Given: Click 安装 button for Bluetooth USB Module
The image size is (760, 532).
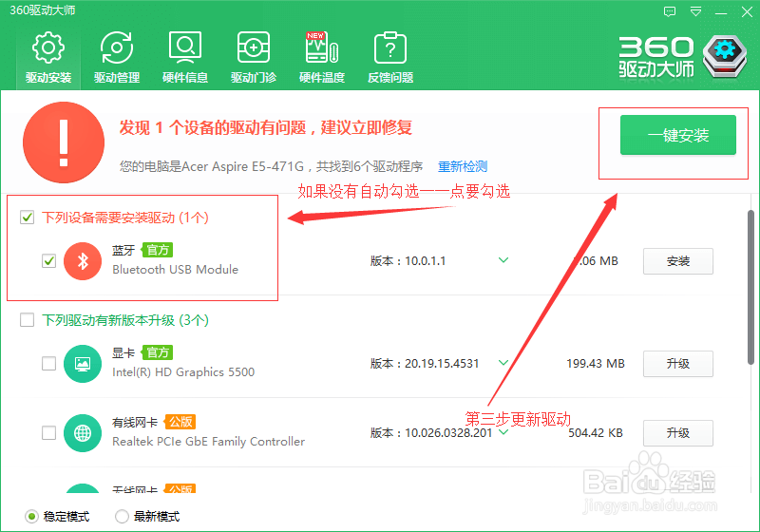Looking at the screenshot, I should (x=678, y=261).
